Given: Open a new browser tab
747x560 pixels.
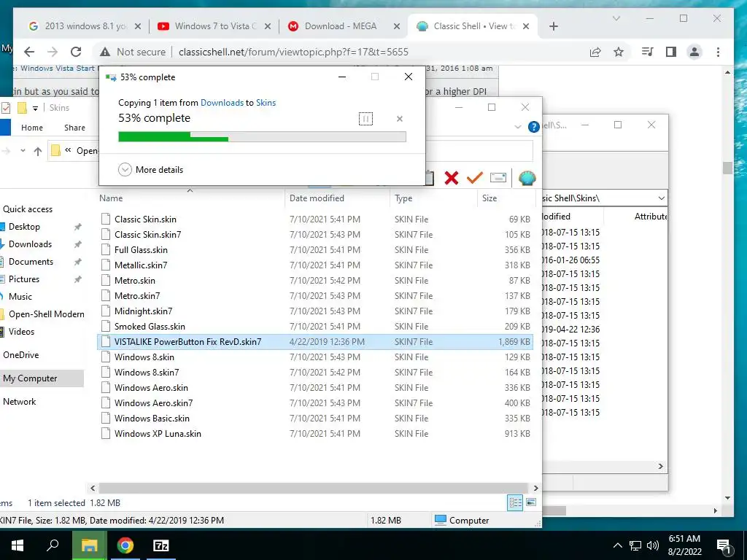Looking at the screenshot, I should point(553,26).
